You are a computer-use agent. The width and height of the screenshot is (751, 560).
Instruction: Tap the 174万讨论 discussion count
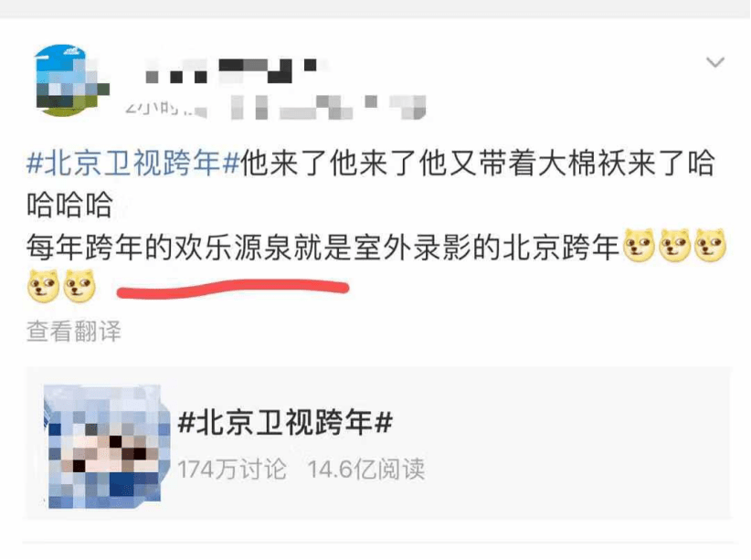pos(232,469)
